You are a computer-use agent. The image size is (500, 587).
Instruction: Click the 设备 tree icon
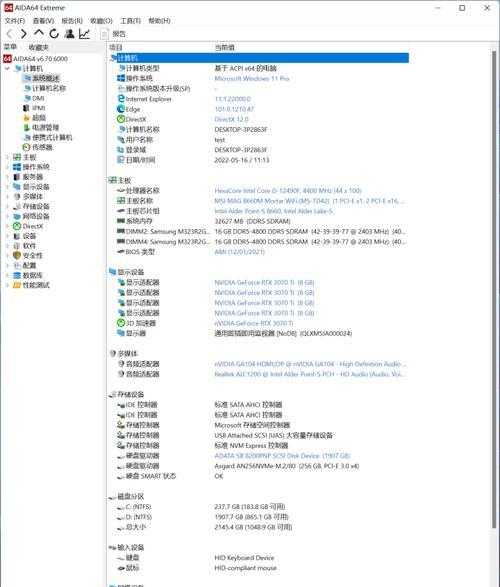[x=17, y=236]
